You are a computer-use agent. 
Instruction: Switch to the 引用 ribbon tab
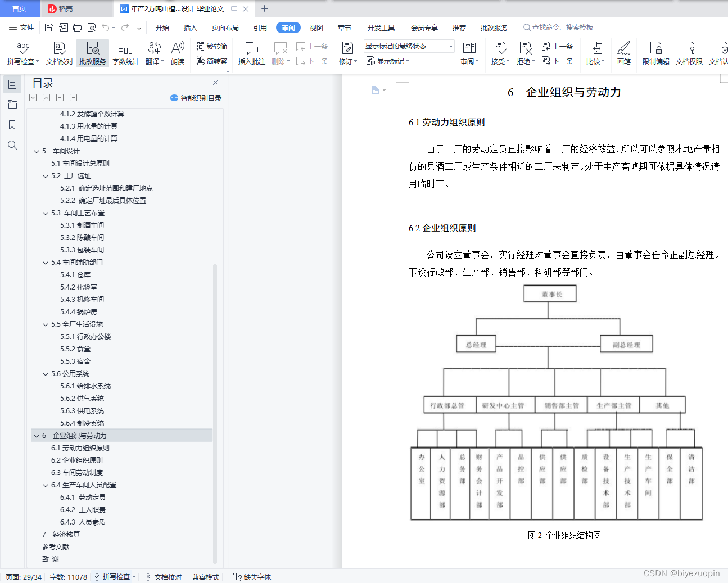click(260, 28)
